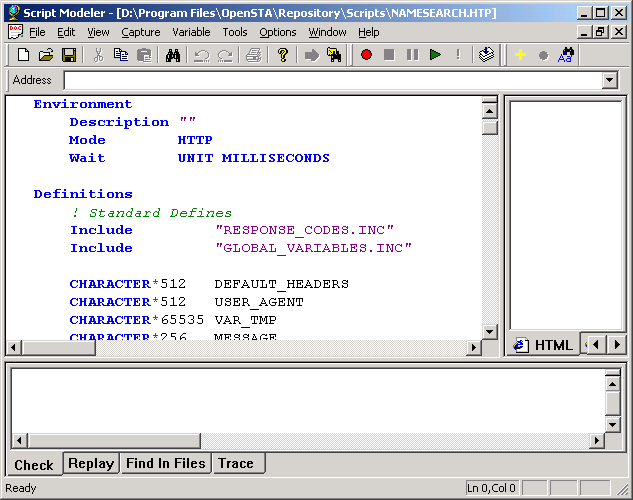The height and width of the screenshot is (500, 633).
Task: Click the exclamation mark toolbar icon
Action: [x=458, y=54]
